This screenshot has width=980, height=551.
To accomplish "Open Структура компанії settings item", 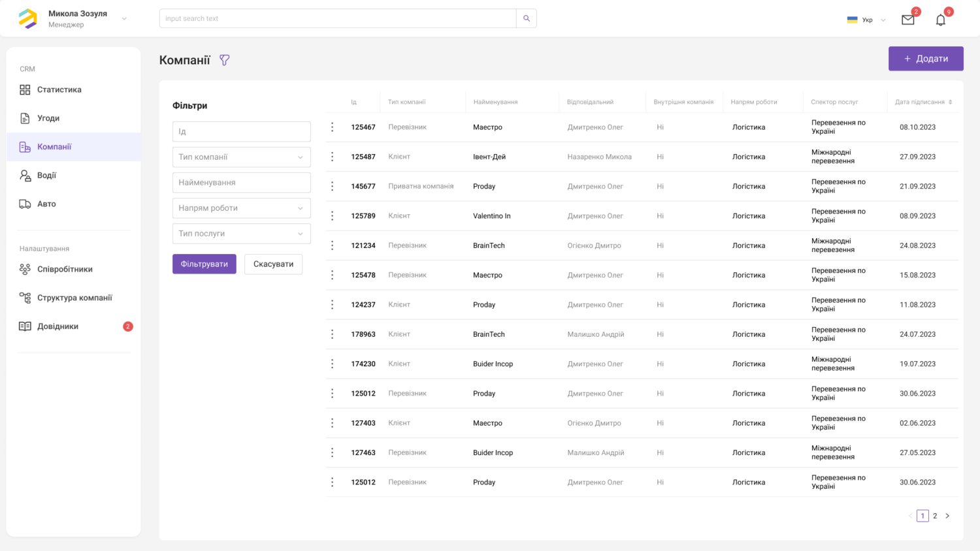I will point(73,298).
